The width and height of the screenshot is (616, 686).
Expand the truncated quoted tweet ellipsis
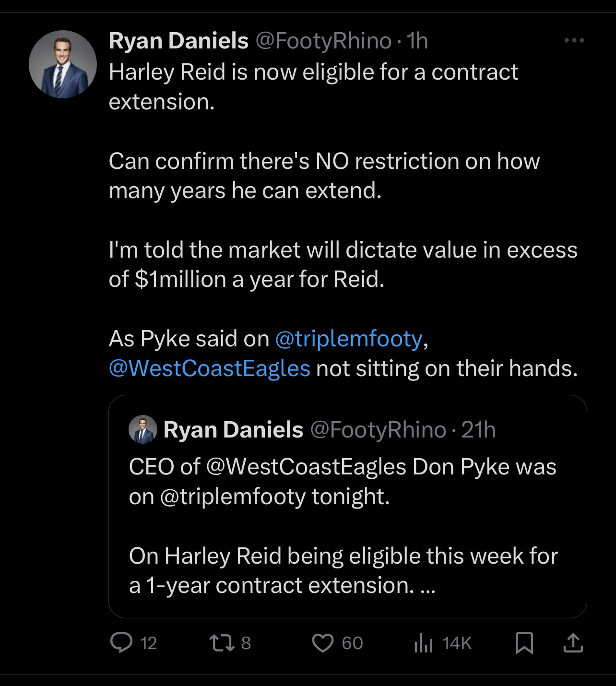coord(427,586)
